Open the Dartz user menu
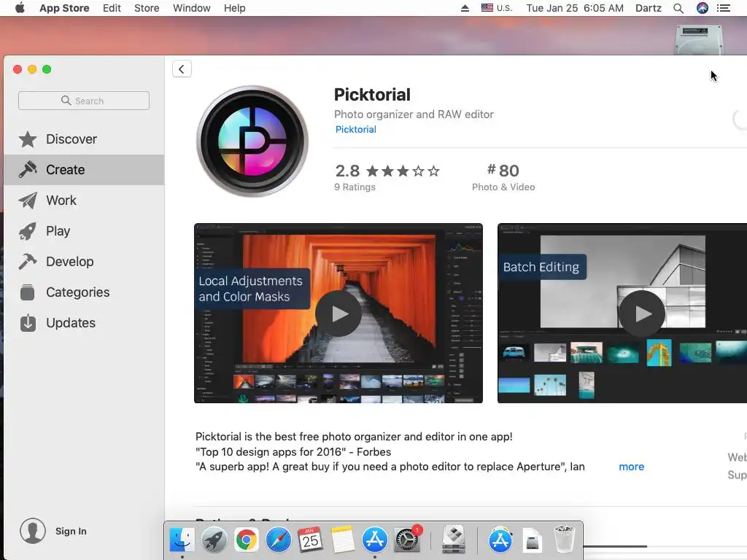The image size is (747, 560). pyautogui.click(x=649, y=8)
